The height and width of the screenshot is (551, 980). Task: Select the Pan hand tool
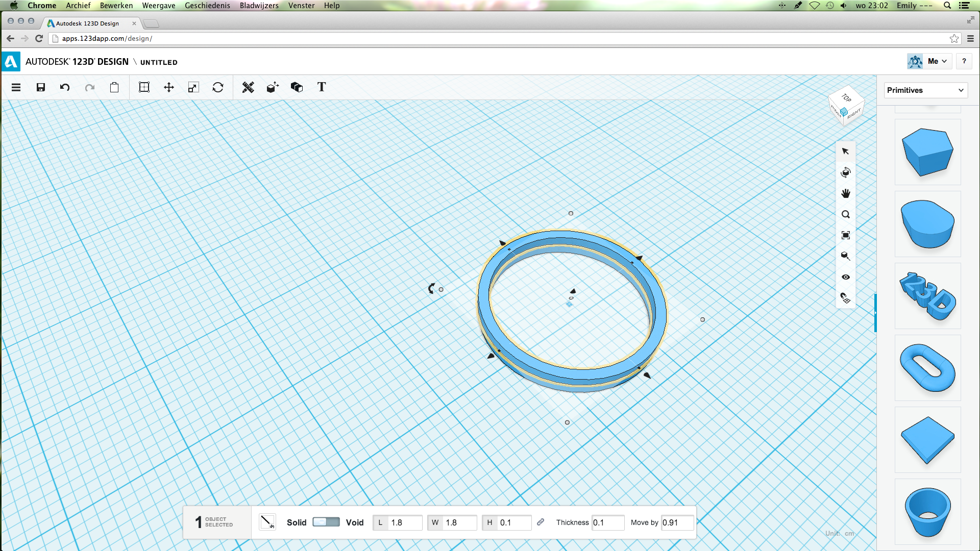pyautogui.click(x=846, y=193)
